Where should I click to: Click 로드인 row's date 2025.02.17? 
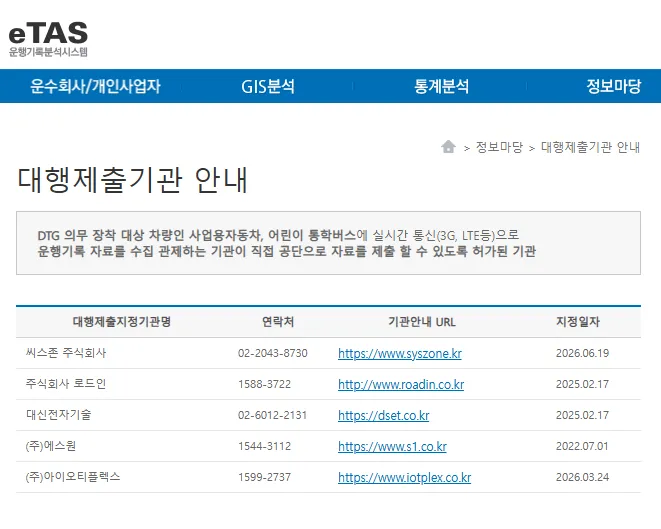click(x=583, y=384)
